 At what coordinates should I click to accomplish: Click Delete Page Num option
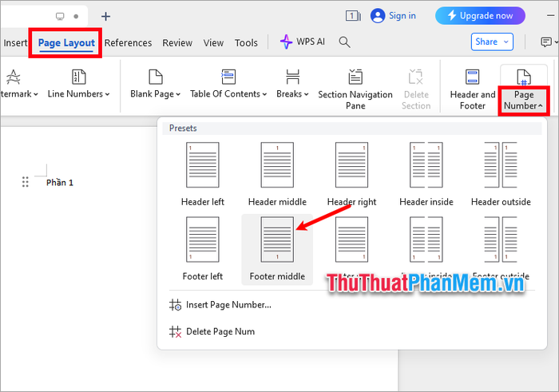(x=212, y=332)
